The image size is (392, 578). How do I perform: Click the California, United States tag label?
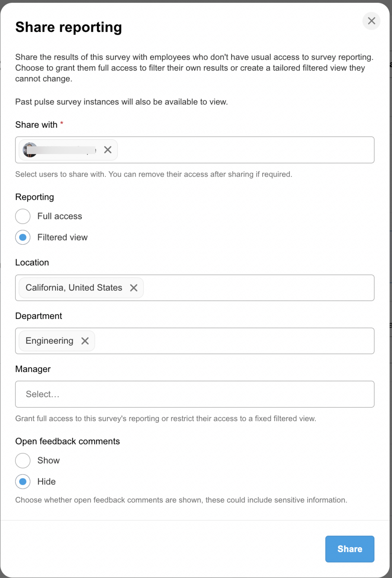point(74,288)
